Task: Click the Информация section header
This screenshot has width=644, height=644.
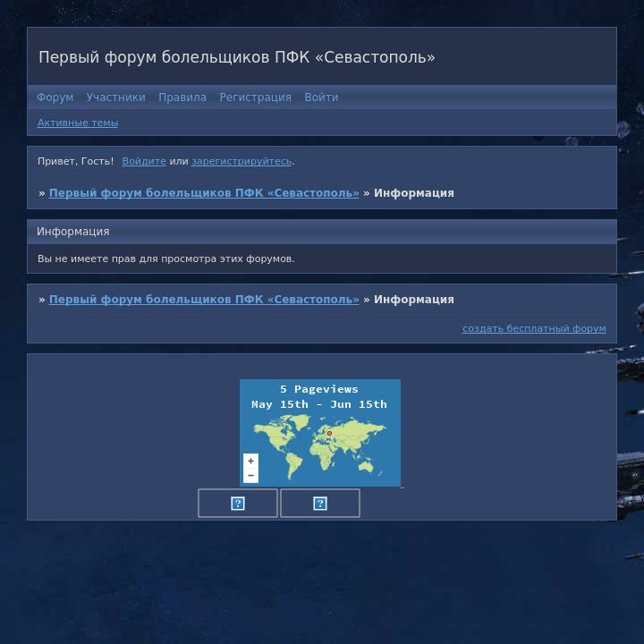Action: 73,232
